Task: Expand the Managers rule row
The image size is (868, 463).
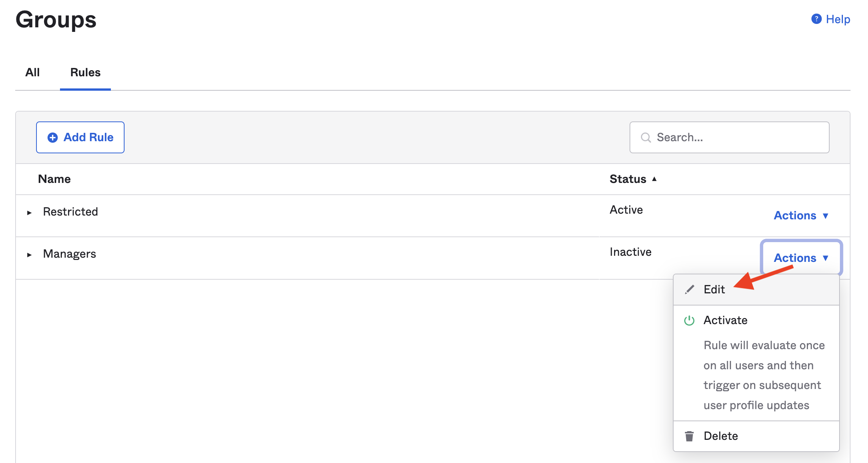Action: coord(29,255)
